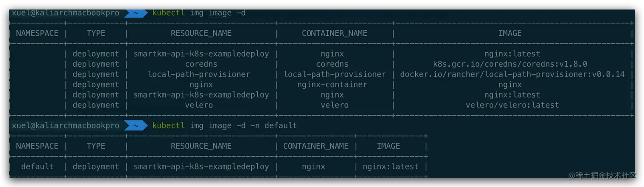Click the first table's IMAGE column header
Image resolution: width=644 pixels, height=187 pixels.
click(x=510, y=33)
